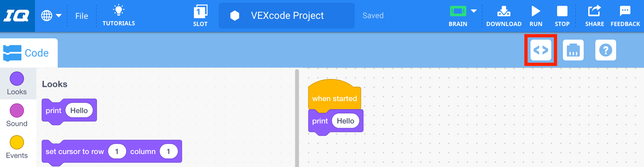The height and width of the screenshot is (167, 644).
Task: Expand the Brain connection dropdown arrow
Action: tap(474, 11)
